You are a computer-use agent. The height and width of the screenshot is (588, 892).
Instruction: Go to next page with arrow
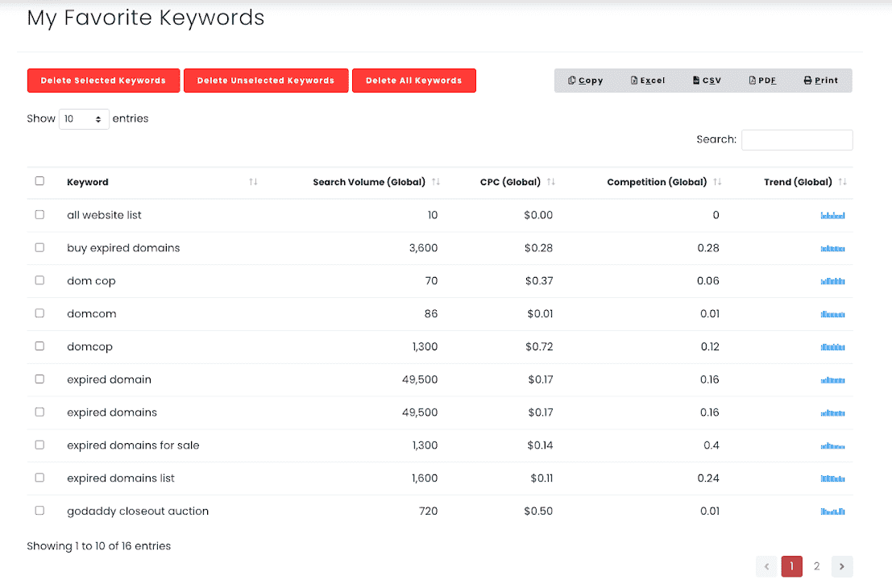coord(842,566)
